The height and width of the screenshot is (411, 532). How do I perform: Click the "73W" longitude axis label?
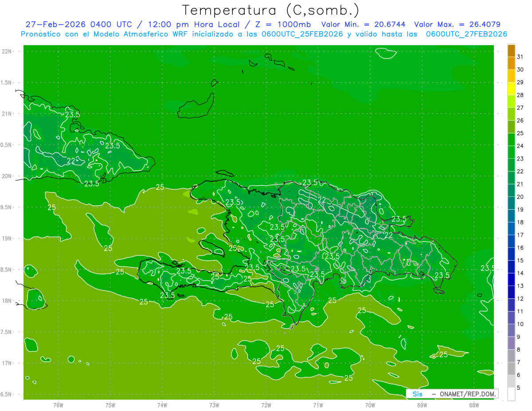tap(214, 405)
